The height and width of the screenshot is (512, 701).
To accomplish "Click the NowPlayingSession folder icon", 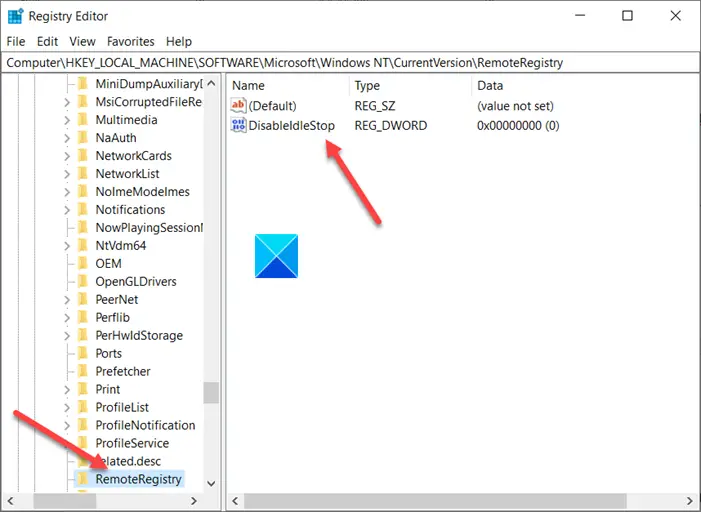I will click(83, 227).
